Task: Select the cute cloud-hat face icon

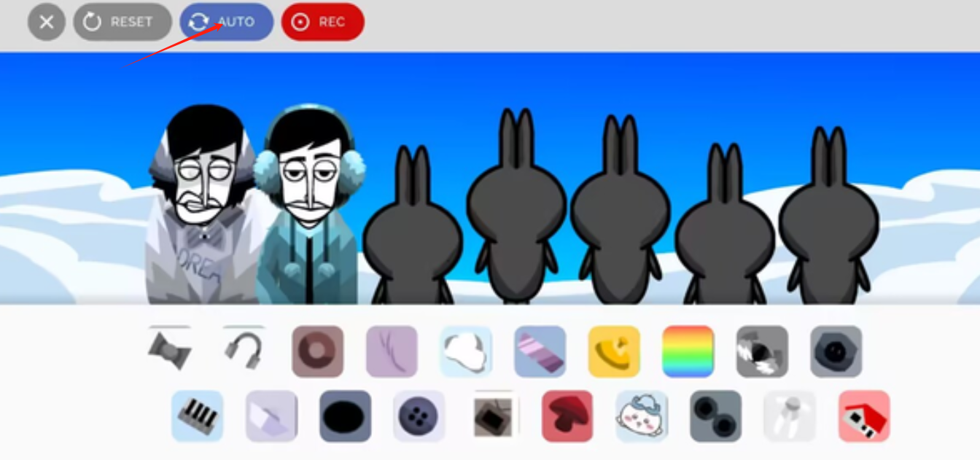Action: click(x=642, y=416)
